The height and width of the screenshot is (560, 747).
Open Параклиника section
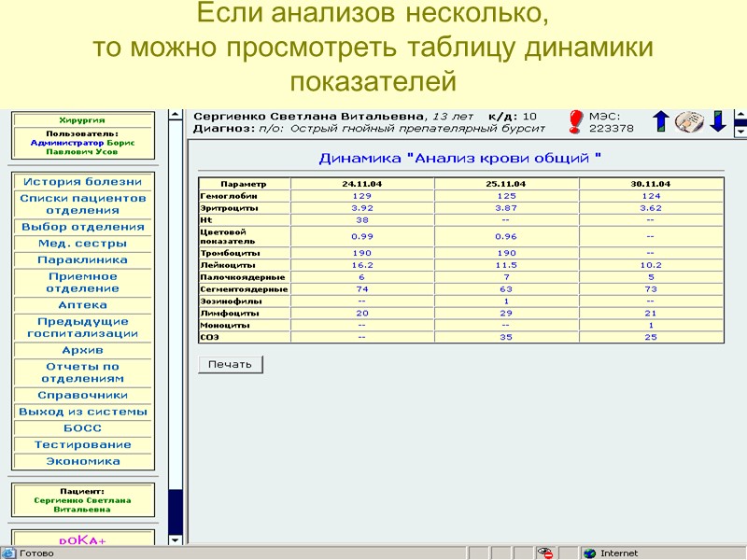(x=82, y=260)
